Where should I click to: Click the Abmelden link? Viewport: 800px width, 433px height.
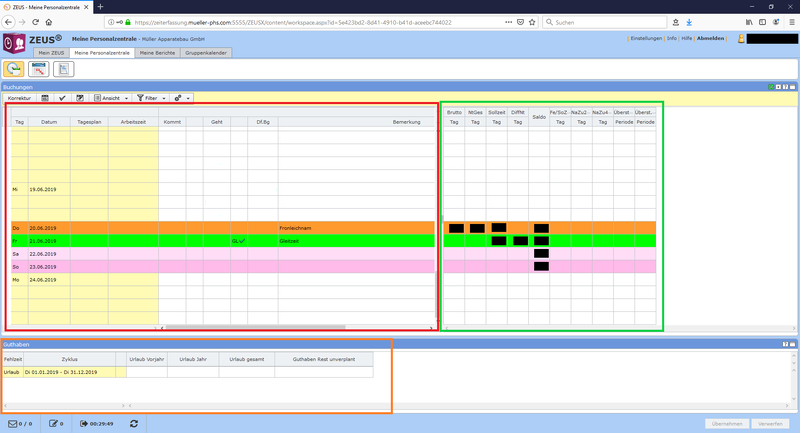click(710, 38)
